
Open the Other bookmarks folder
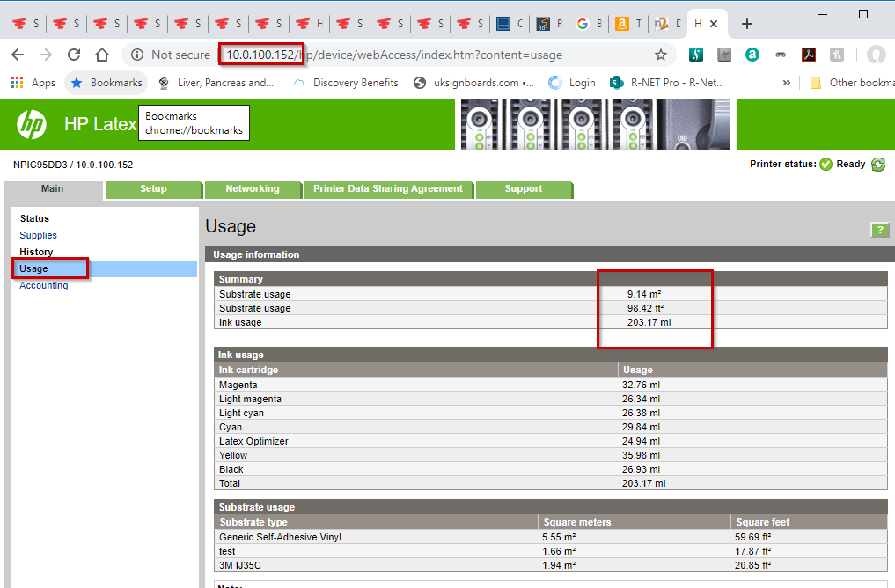[852, 83]
